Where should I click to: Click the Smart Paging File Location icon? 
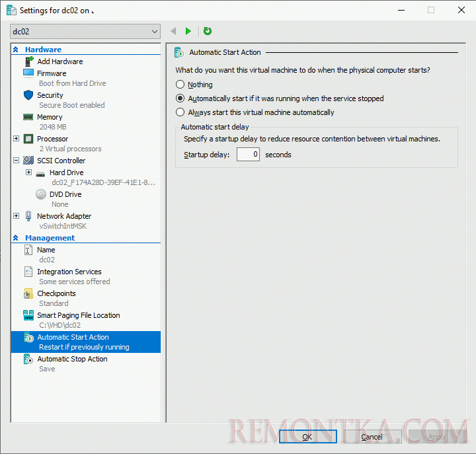click(x=28, y=315)
